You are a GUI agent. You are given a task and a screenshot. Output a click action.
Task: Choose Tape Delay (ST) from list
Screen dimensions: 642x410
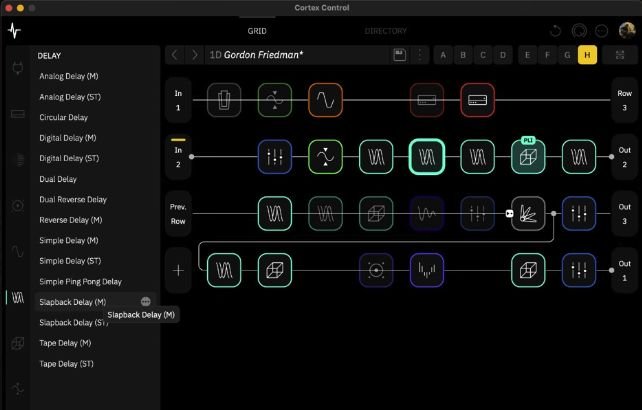[66, 364]
